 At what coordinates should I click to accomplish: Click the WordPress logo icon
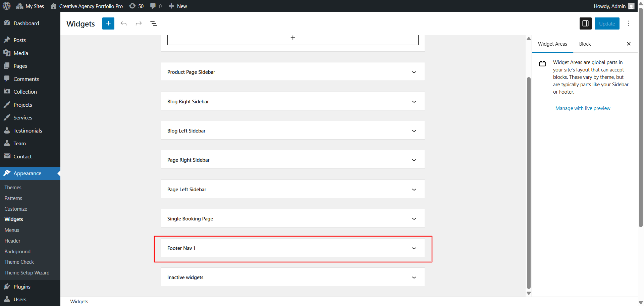(x=7, y=6)
